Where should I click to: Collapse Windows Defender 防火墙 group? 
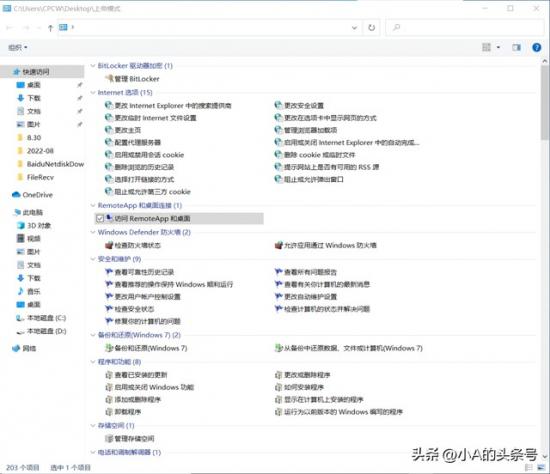93,232
